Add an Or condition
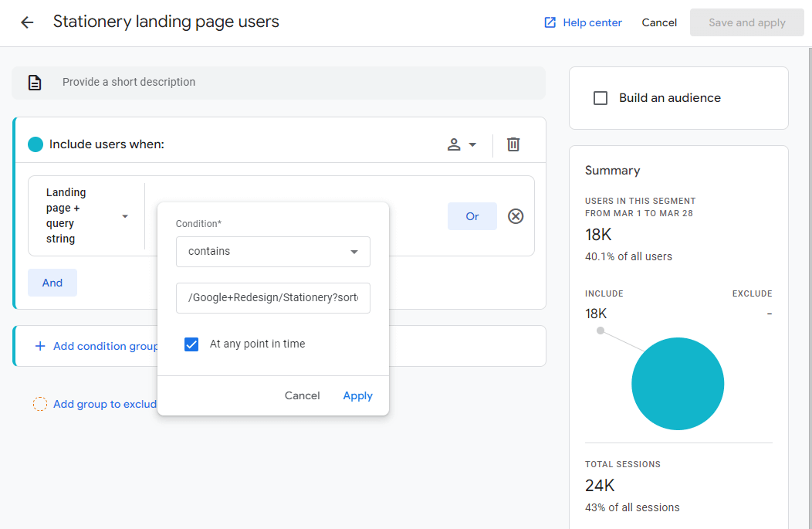812x529 pixels. 472,216
